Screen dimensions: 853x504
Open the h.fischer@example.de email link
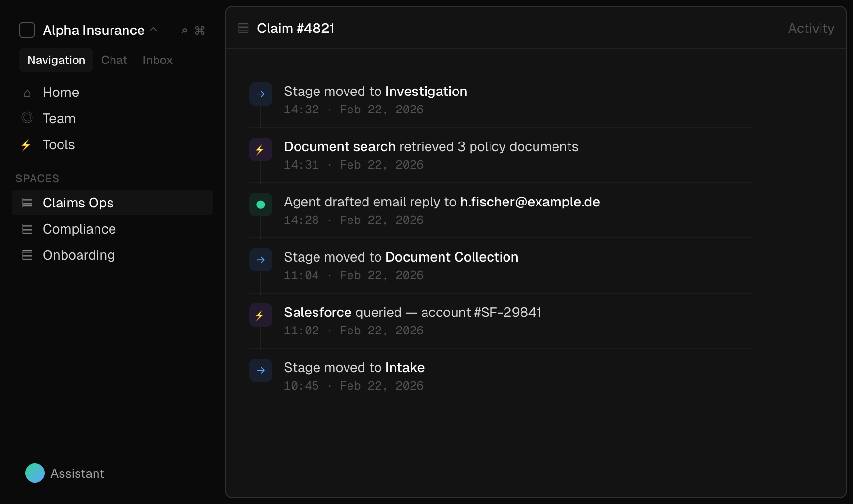tap(530, 202)
